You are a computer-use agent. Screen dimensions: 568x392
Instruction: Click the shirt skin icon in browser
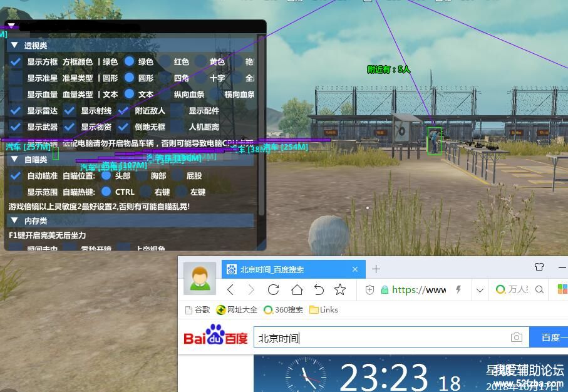pos(539,267)
